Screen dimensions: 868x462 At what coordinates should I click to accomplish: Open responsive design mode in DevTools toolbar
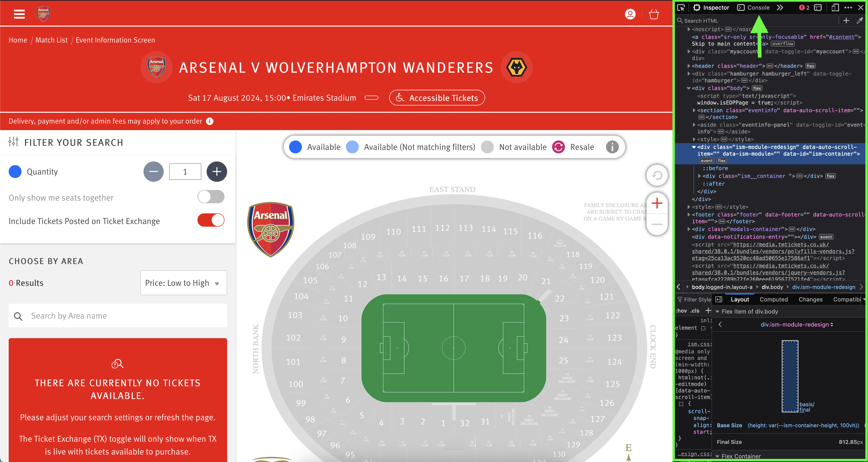pyautogui.click(x=835, y=7)
